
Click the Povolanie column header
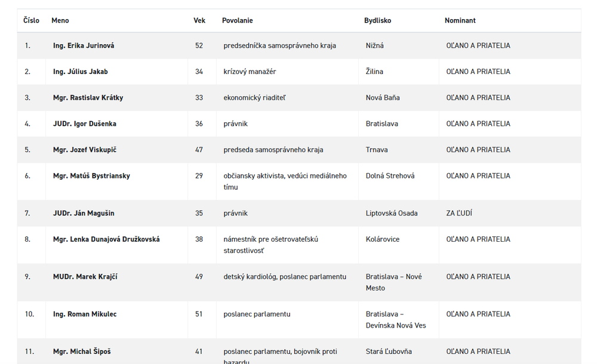click(x=237, y=20)
